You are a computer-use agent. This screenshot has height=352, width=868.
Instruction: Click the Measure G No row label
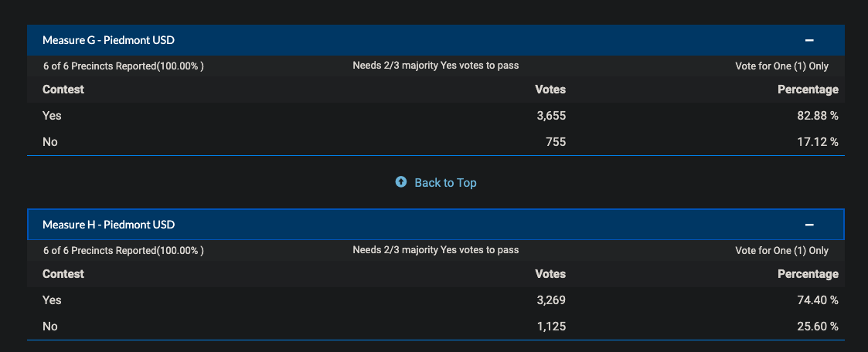point(49,142)
